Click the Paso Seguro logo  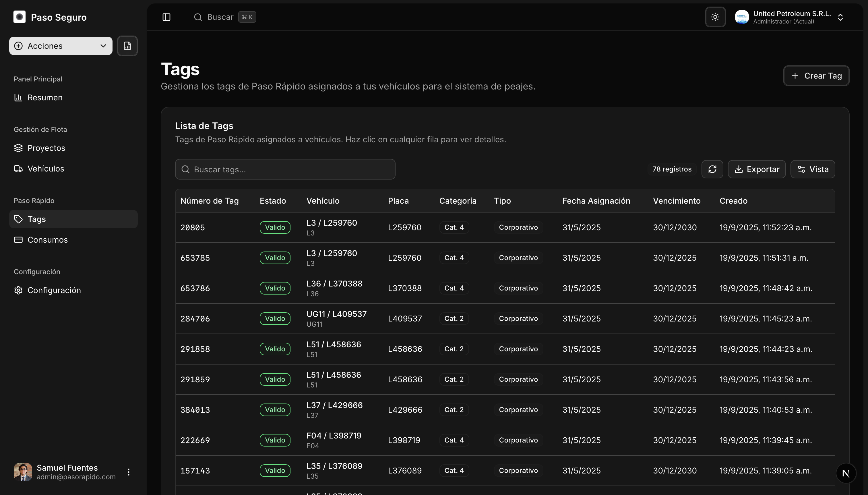pyautogui.click(x=20, y=17)
